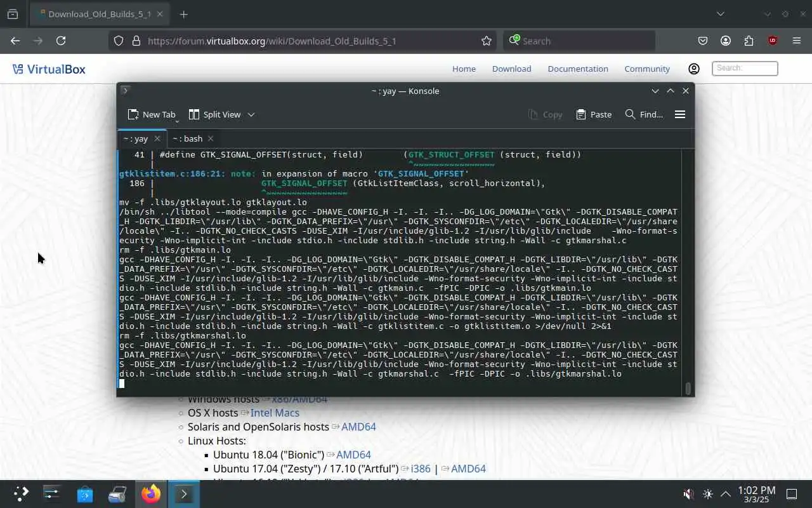Viewport: 812px width, 508px height.
Task: Show site security info via padlock icon
Action: point(136,41)
